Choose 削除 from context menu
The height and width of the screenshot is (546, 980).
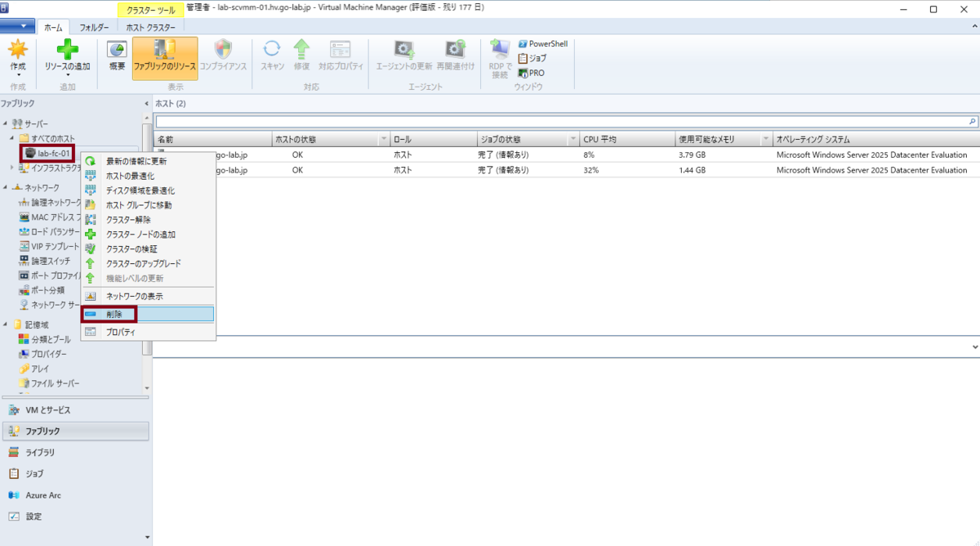(x=148, y=314)
